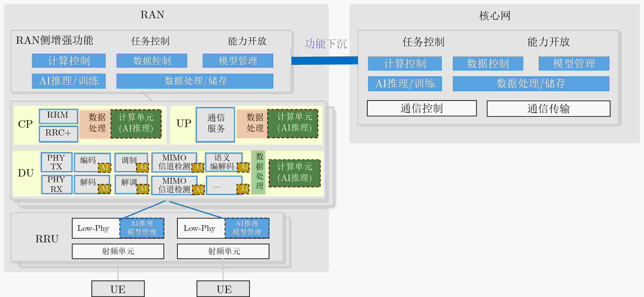Click the CP label
644x297 pixels.
25,124
